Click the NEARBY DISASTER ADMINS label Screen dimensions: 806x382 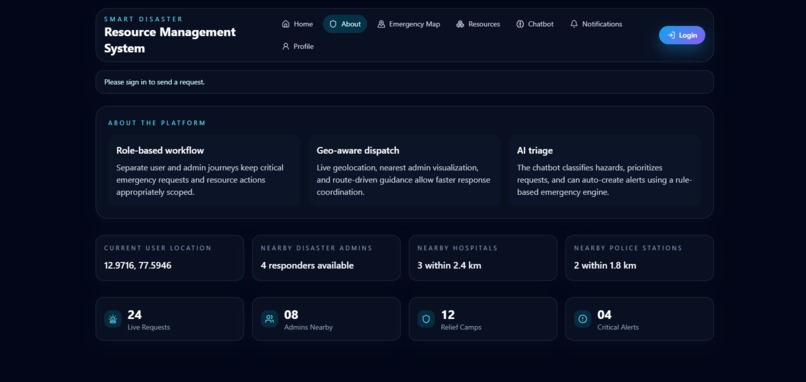tap(317, 248)
